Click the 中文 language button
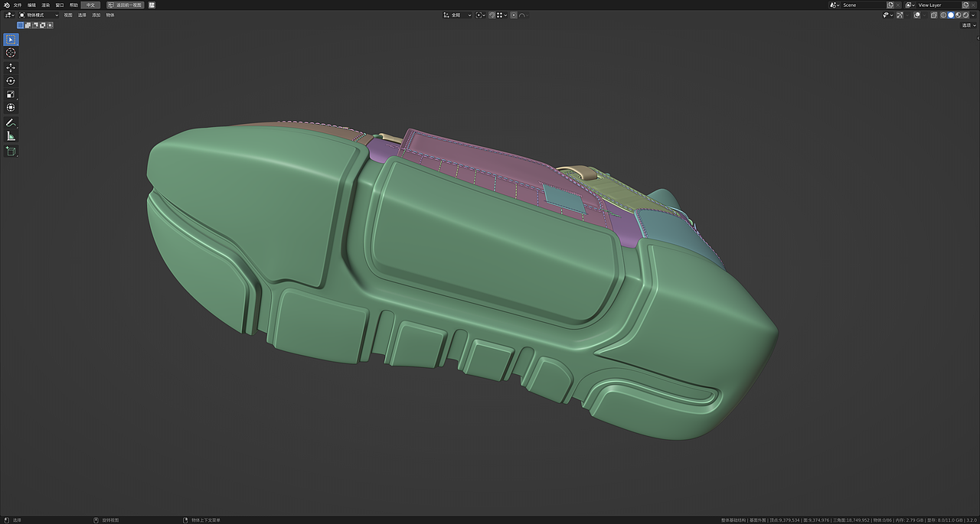This screenshot has width=980, height=524. [x=90, y=5]
